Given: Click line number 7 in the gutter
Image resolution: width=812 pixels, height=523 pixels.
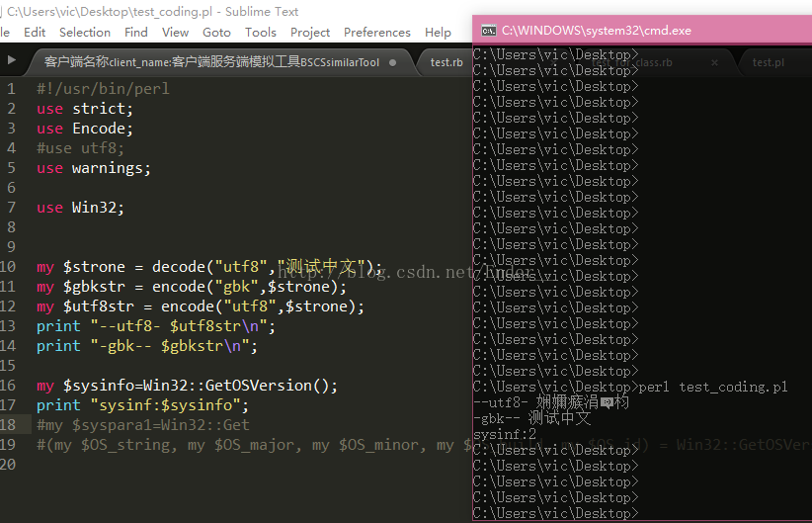Looking at the screenshot, I should coord(11,208).
